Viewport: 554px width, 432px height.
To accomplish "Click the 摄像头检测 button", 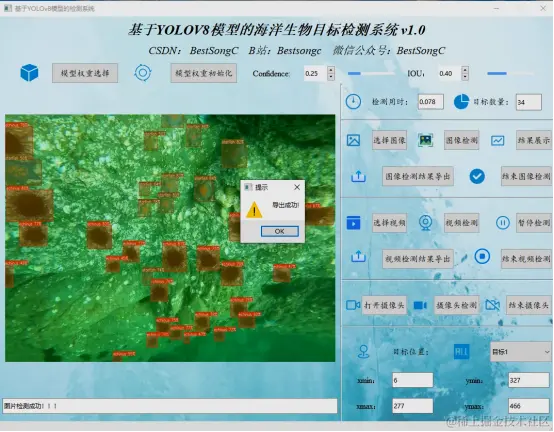I will (456, 305).
